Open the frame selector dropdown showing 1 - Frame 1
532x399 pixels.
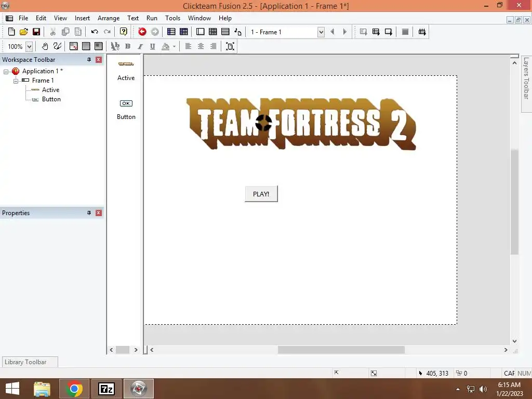pyautogui.click(x=321, y=32)
